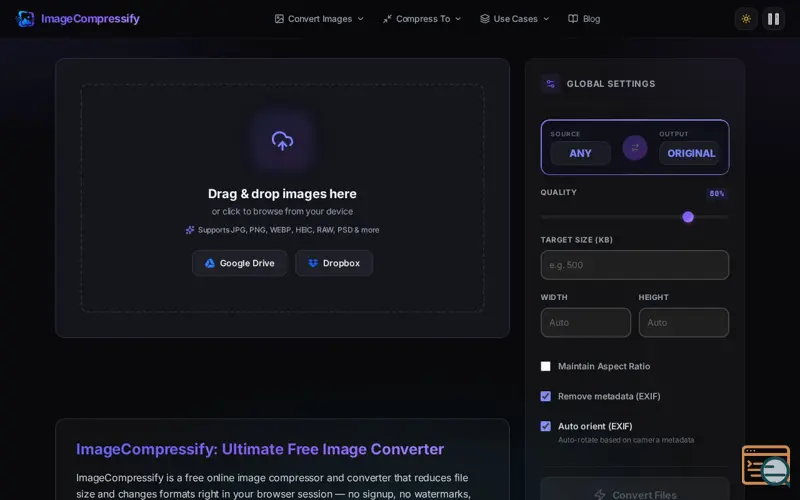Image resolution: width=800 pixels, height=500 pixels.
Task: Click the book icon beside Blog
Action: tap(573, 19)
